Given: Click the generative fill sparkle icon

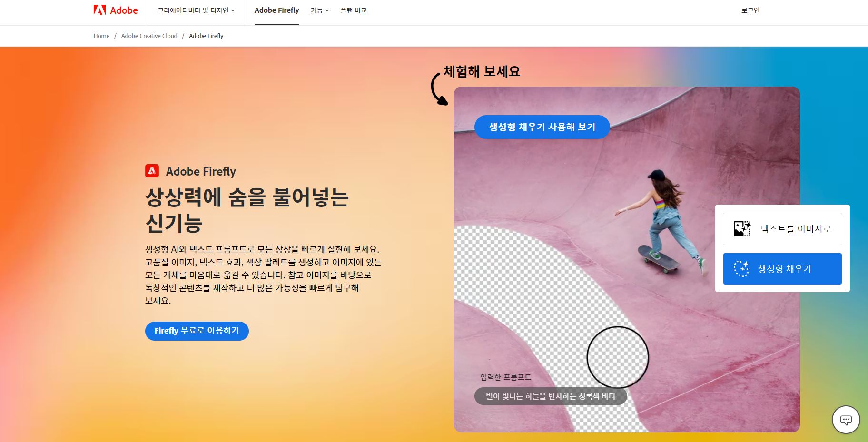Looking at the screenshot, I should (741, 269).
